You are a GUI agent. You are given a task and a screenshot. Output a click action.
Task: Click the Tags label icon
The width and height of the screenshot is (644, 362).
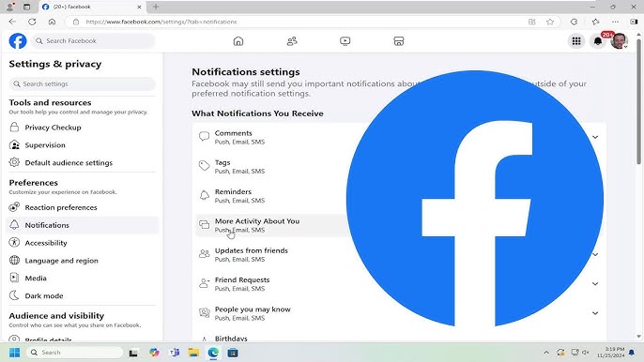[204, 166]
